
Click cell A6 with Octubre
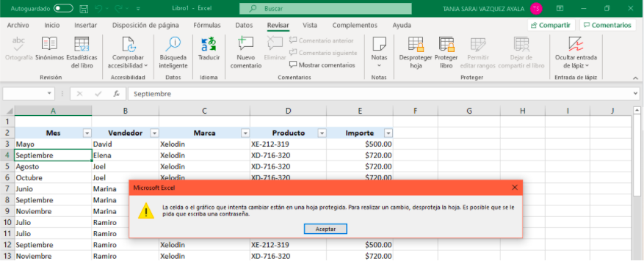(53, 178)
